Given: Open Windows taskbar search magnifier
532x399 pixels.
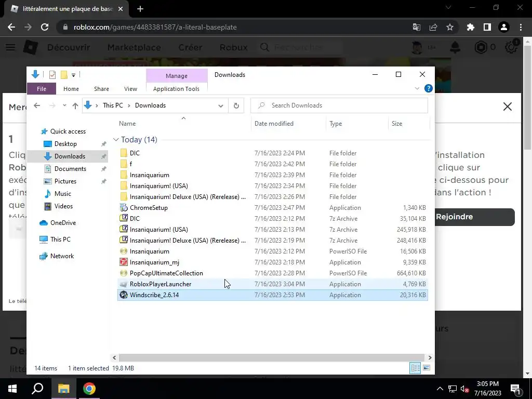Looking at the screenshot, I should pyautogui.click(x=37, y=389).
